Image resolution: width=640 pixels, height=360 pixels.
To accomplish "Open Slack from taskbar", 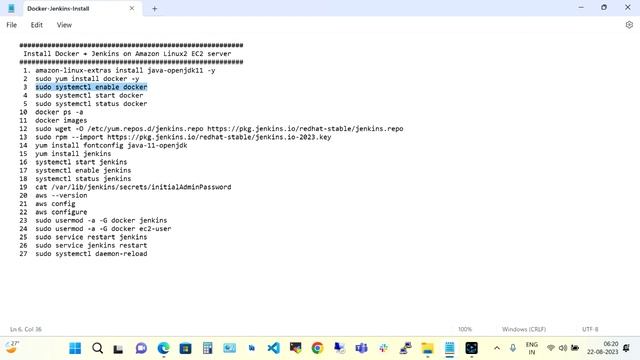I will coord(383,348).
